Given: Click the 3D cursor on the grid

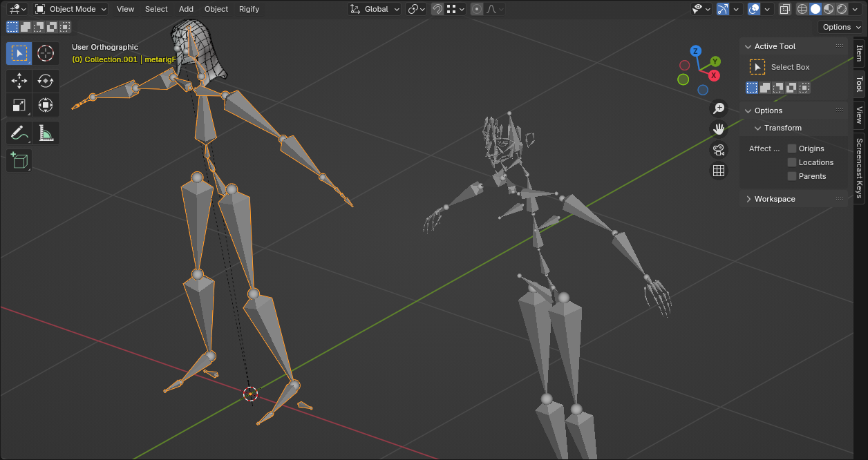Looking at the screenshot, I should tap(250, 394).
